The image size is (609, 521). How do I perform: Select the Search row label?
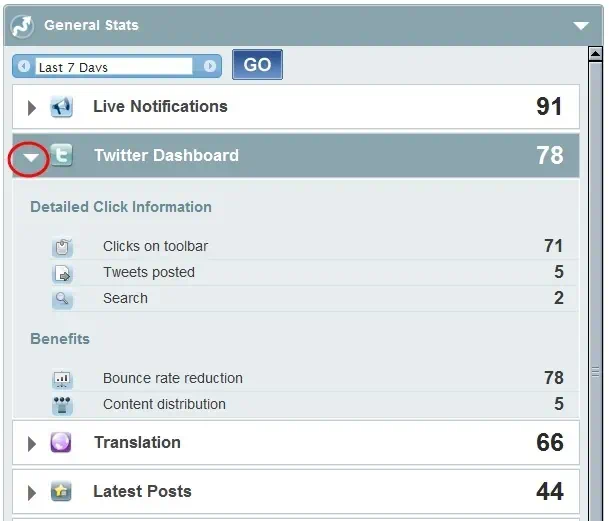pyautogui.click(x=125, y=298)
